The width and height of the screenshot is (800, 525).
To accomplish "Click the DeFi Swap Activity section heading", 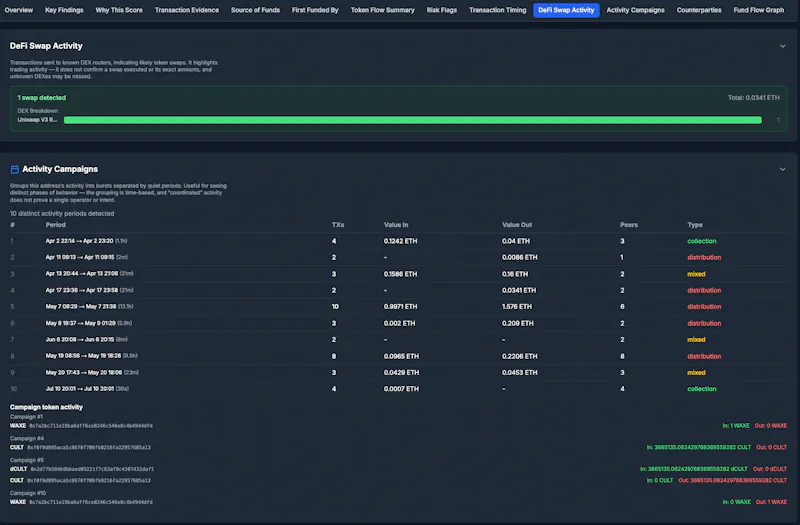I will [46, 46].
